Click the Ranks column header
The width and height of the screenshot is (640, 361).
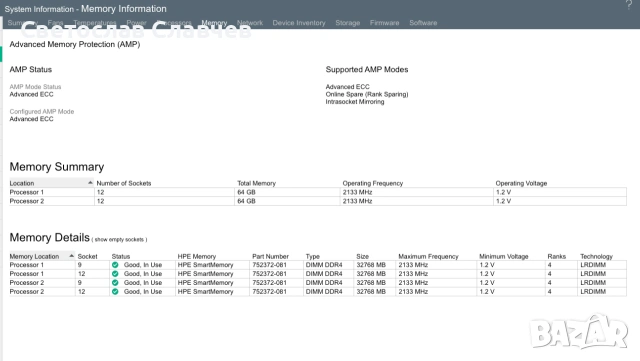point(557,256)
